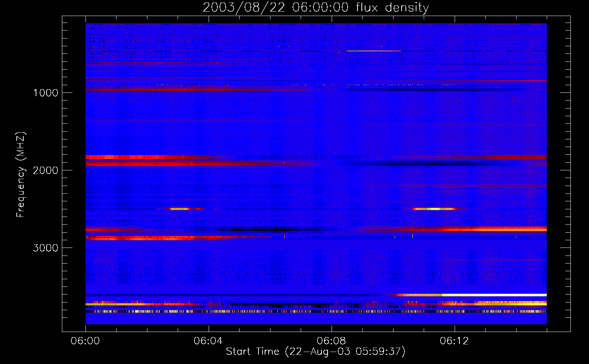Click the 1000 frequency tick label

(x=46, y=93)
